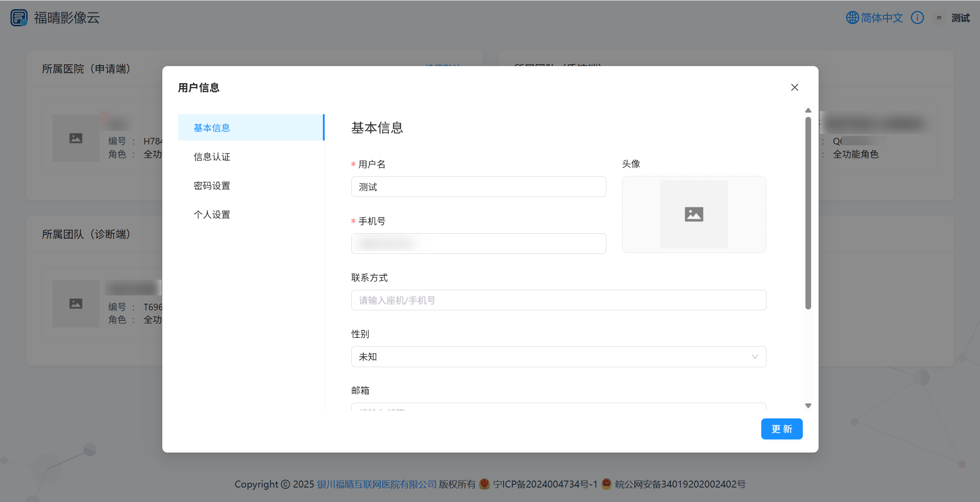Switch to the 信息认证 tab
980x502 pixels.
[212, 157]
